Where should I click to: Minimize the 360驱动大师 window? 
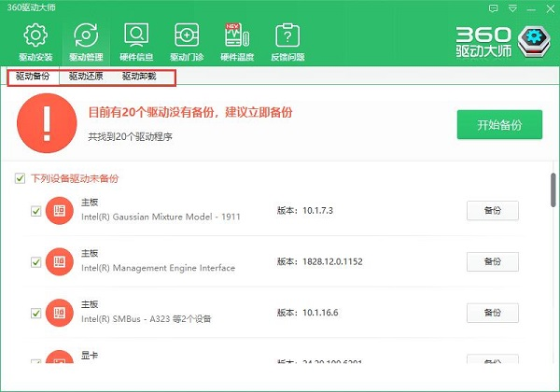pyautogui.click(x=531, y=9)
